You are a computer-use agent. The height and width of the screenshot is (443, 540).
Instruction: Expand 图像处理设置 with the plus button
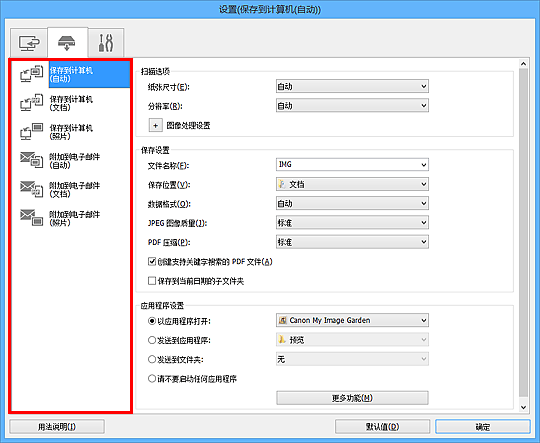pos(155,125)
